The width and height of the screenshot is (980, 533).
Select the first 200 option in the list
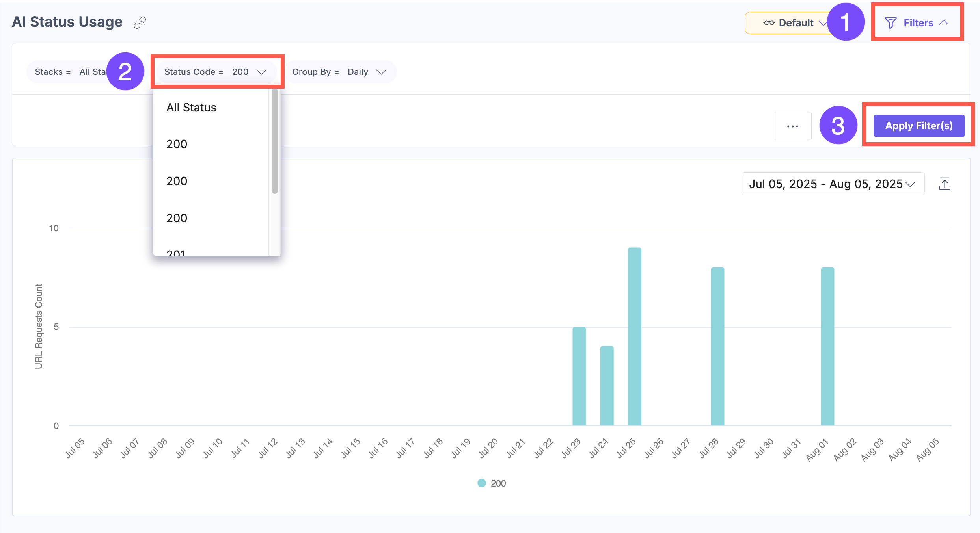(176, 144)
